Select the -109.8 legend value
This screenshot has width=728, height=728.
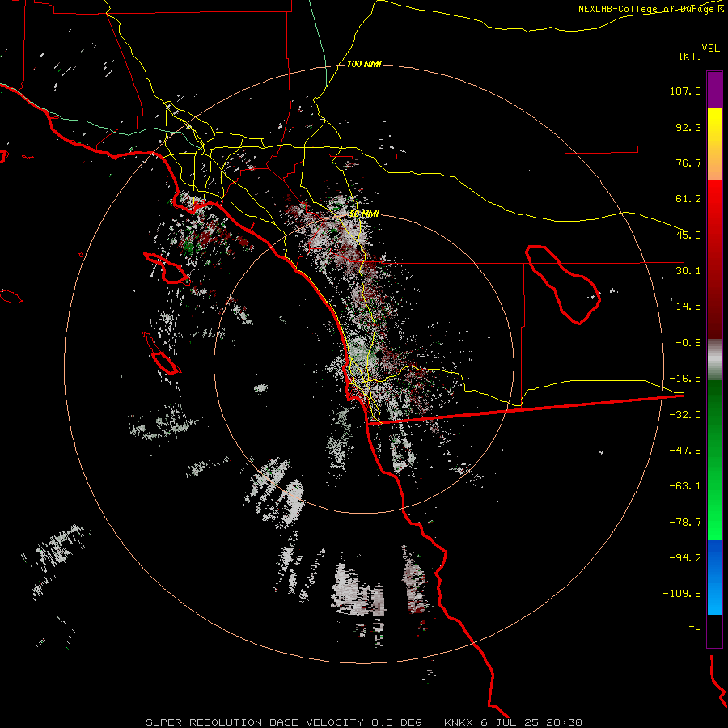682,594
